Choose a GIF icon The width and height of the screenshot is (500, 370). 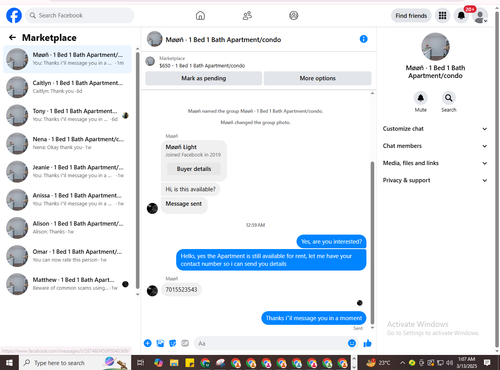point(185,343)
